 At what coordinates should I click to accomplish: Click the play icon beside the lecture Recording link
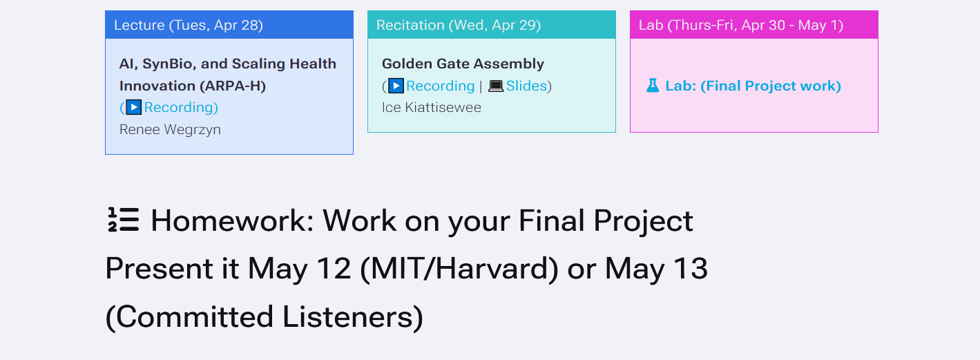[x=134, y=107]
